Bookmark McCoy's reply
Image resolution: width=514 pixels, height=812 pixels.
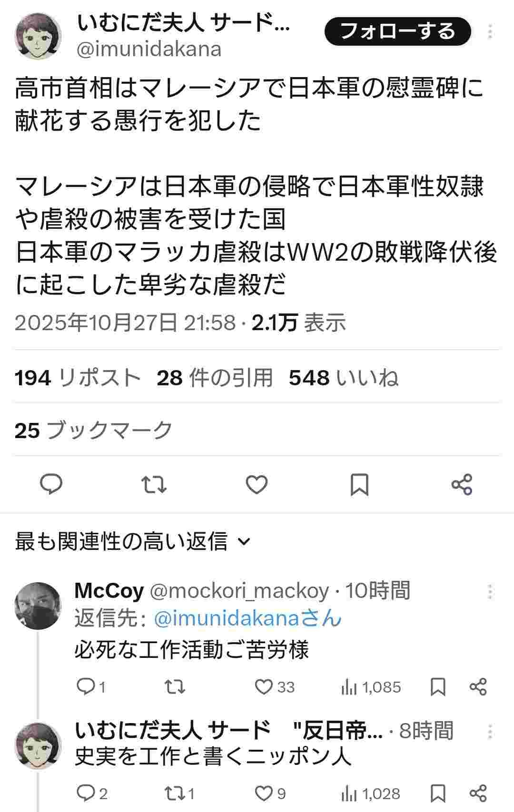[x=438, y=687]
